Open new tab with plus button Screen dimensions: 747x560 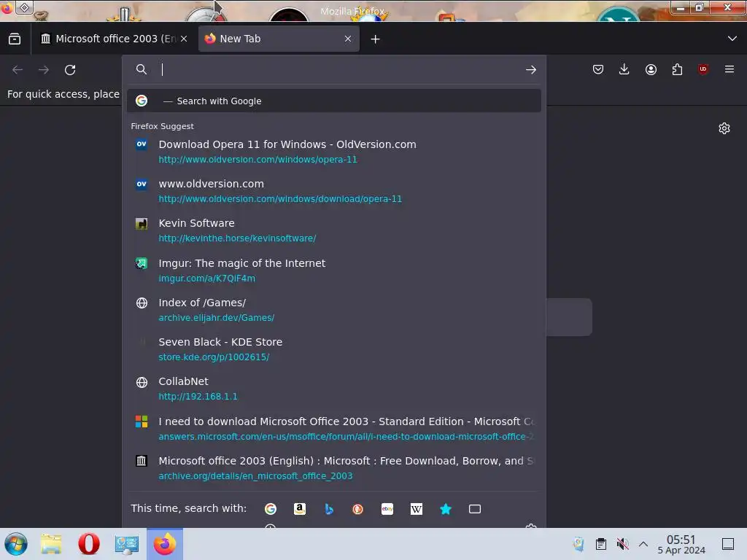click(x=376, y=39)
